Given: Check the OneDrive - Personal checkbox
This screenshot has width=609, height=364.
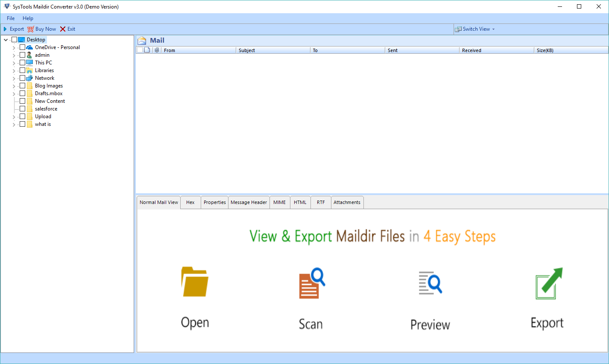Looking at the screenshot, I should tap(22, 47).
